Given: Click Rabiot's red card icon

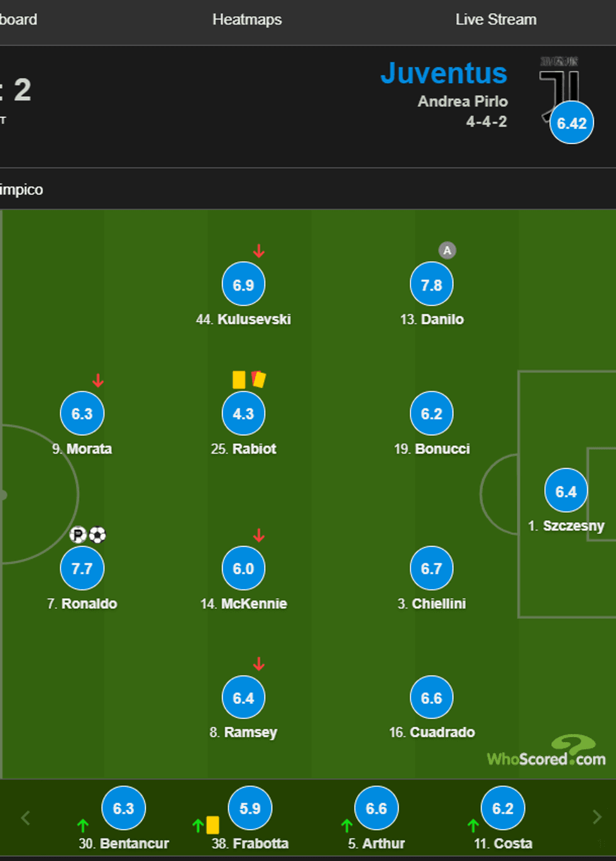Looking at the screenshot, I should coord(258,379).
